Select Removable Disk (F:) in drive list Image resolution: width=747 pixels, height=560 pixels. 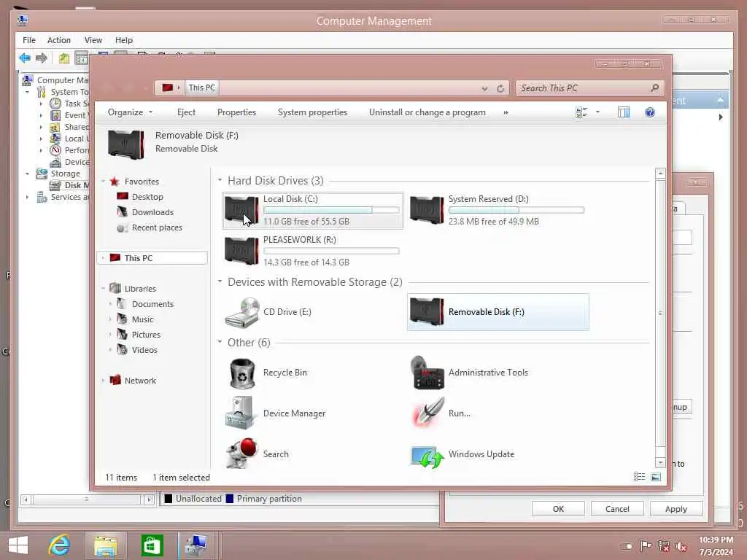498,312
